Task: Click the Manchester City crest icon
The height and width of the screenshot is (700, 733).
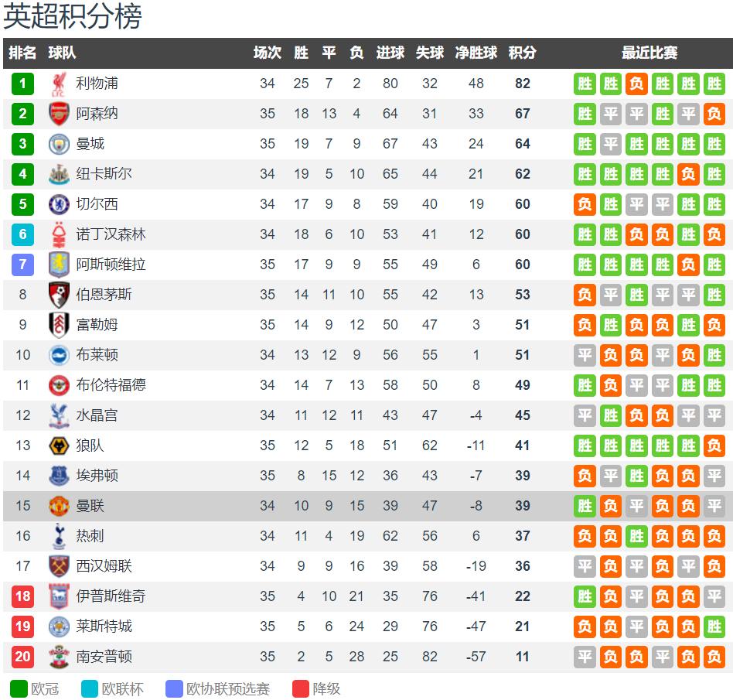Action: pos(59,144)
